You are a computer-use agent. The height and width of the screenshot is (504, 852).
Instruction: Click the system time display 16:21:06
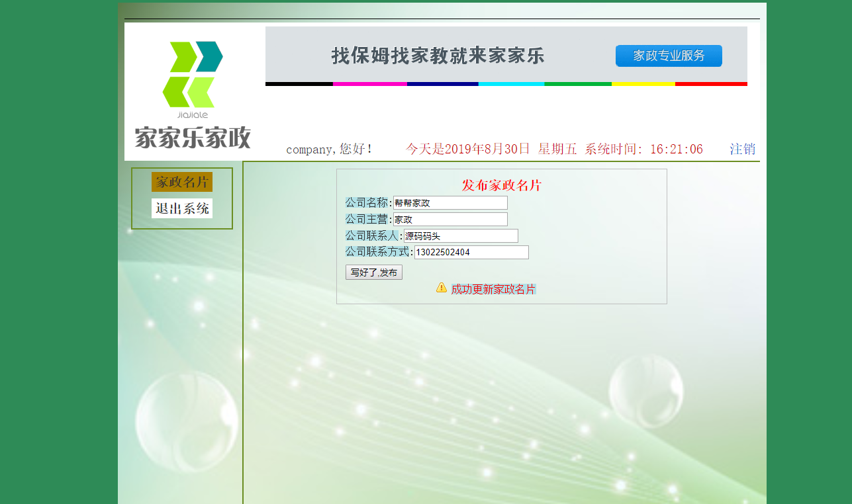tap(676, 149)
